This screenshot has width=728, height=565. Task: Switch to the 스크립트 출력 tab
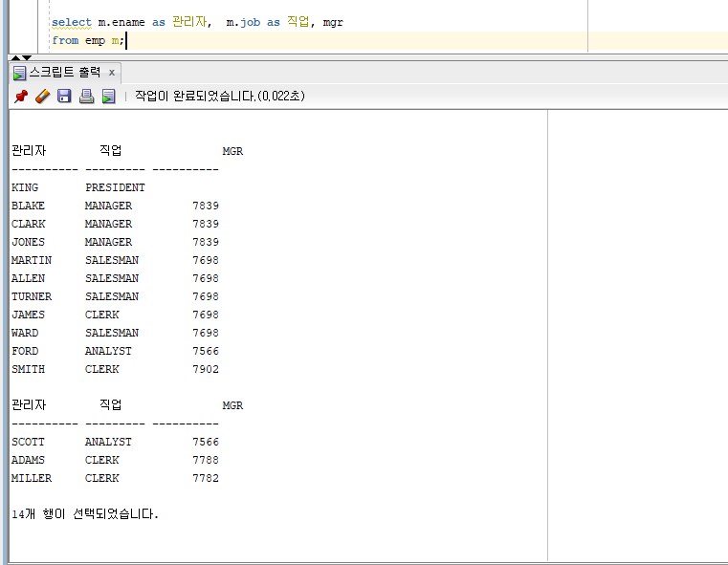64,73
